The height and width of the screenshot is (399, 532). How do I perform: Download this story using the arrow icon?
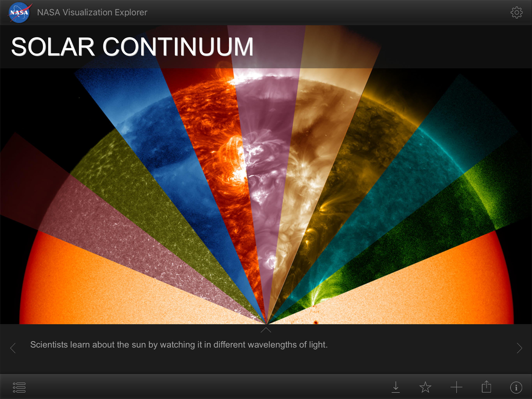[x=396, y=387]
